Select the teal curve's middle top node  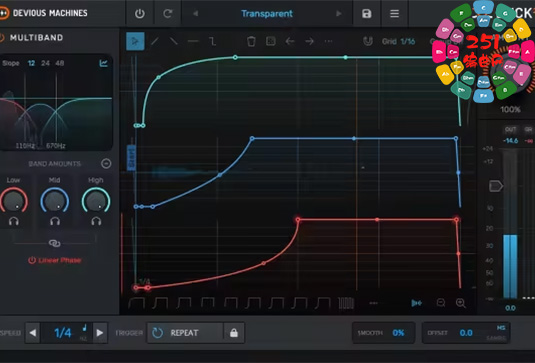[x=346, y=57]
